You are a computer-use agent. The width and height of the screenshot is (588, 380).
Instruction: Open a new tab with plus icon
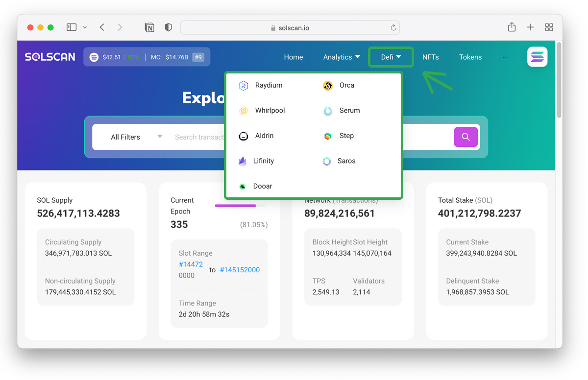tap(530, 27)
